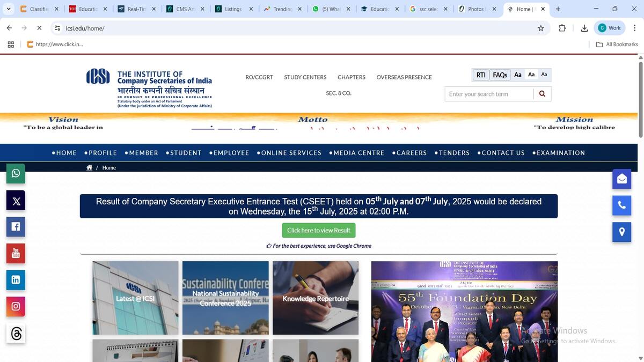
Task: Open the WhatsApp sidebar icon
Action: (x=16, y=173)
